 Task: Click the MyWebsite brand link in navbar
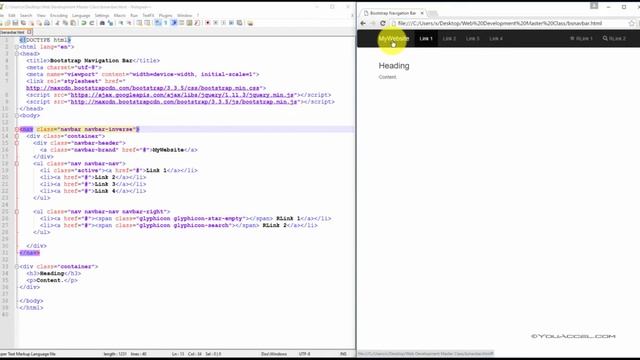(x=393, y=38)
